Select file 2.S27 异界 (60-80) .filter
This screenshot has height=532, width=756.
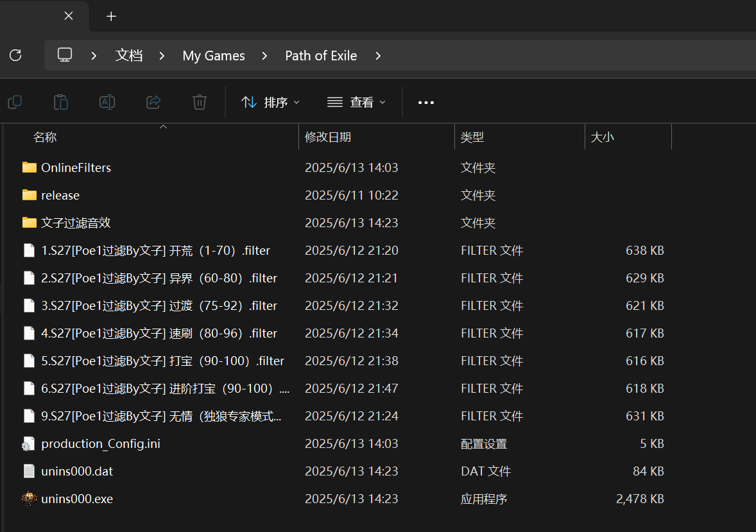point(159,279)
